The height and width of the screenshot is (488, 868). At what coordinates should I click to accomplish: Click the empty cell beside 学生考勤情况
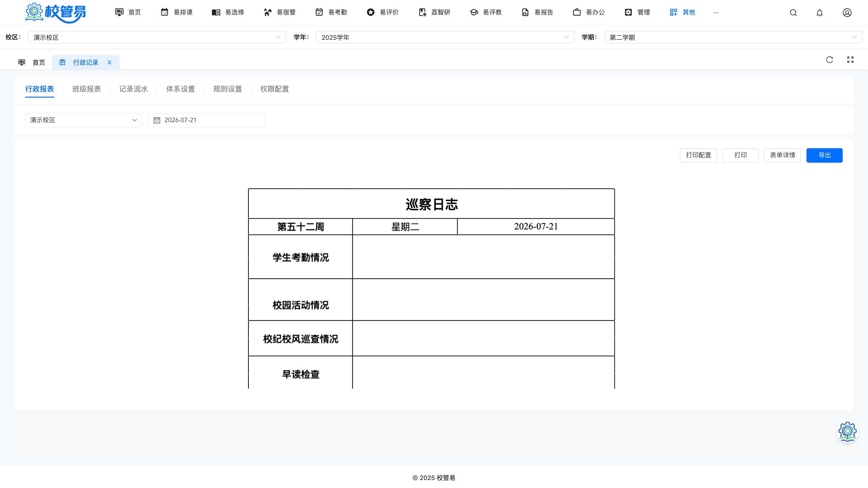pos(484,257)
